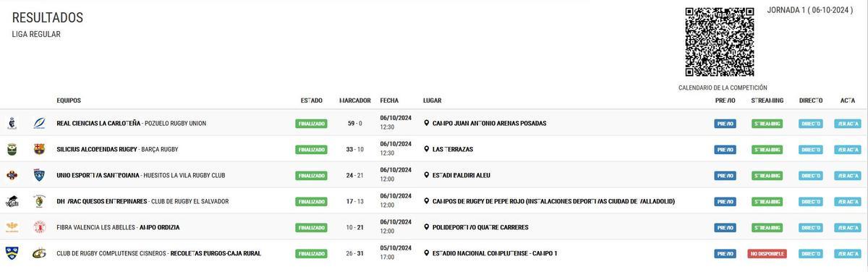This screenshot has height=272, width=868.
Task: Click the Pozuelo Rugby Union team logo
Action: tap(39, 123)
